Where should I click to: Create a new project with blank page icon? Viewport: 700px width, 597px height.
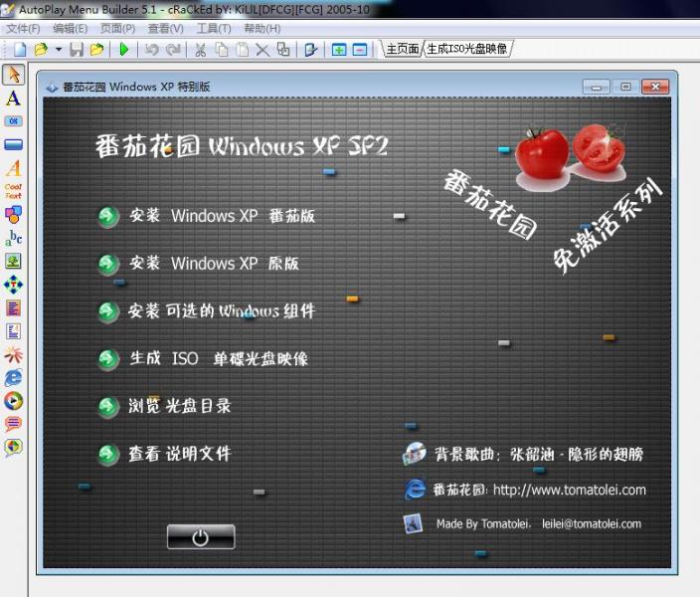19,49
